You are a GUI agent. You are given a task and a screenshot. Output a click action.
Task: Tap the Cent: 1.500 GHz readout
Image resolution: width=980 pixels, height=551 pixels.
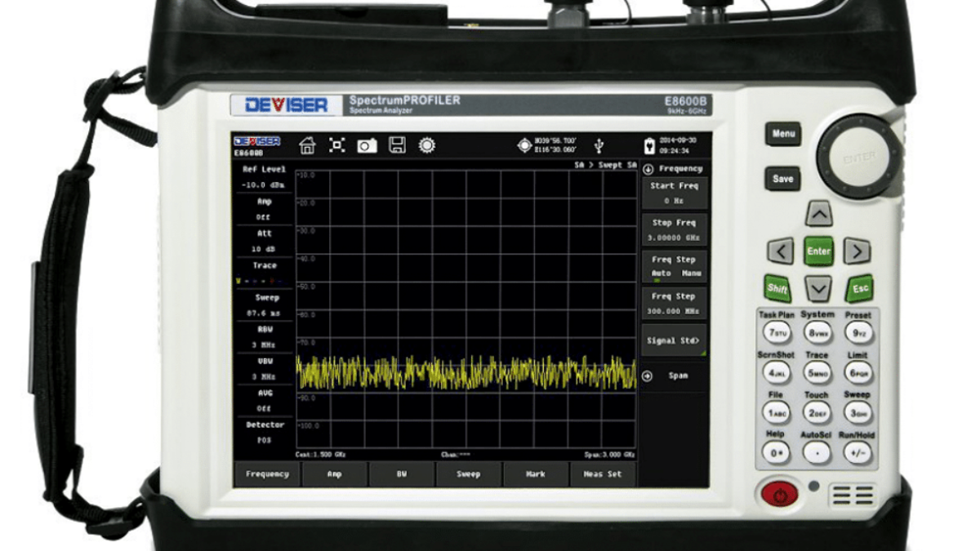coord(320,454)
